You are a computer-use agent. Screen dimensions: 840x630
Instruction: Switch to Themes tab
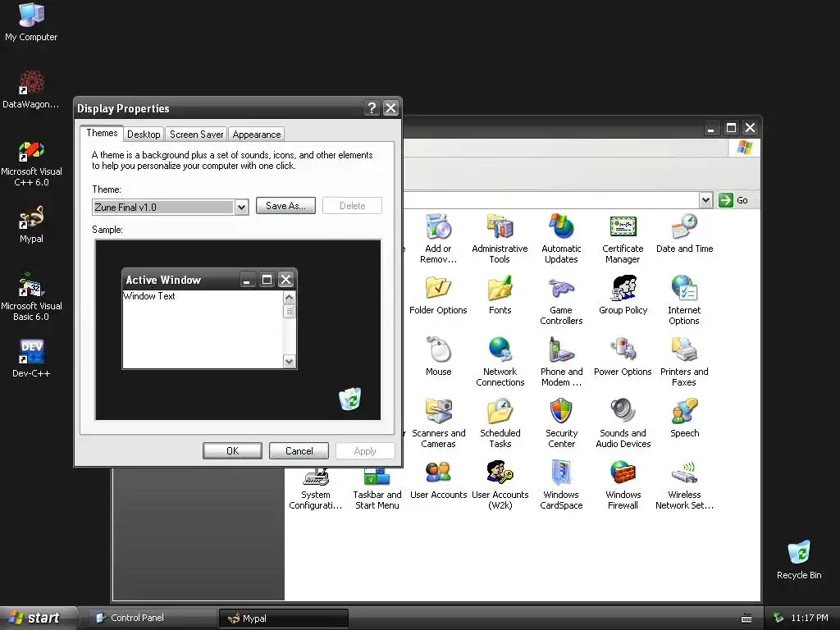102,133
